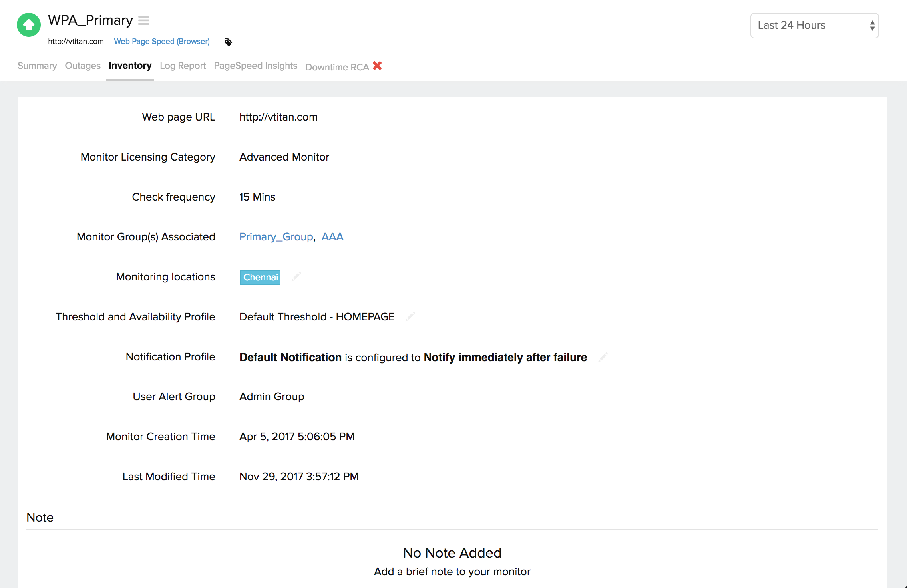Open the Outages tab
Screen dimensions: 907x588
pyautogui.click(x=82, y=66)
